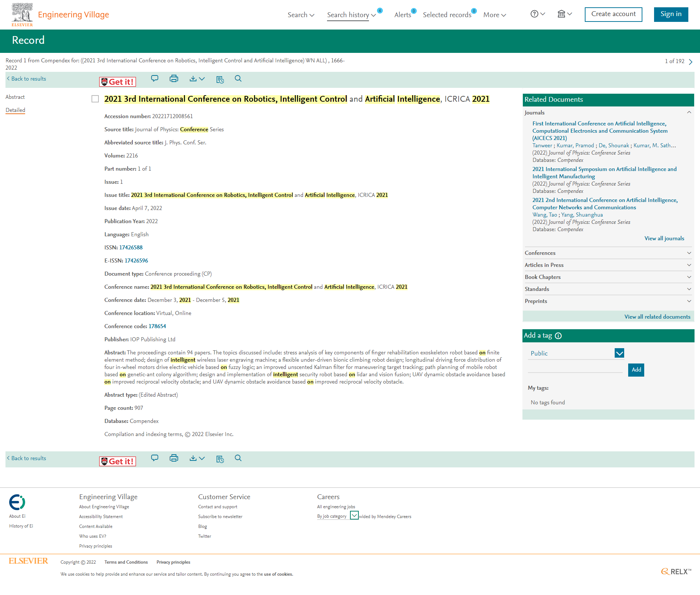Click the Add tag button
Viewport: 700px width, 595px height.
[636, 370]
